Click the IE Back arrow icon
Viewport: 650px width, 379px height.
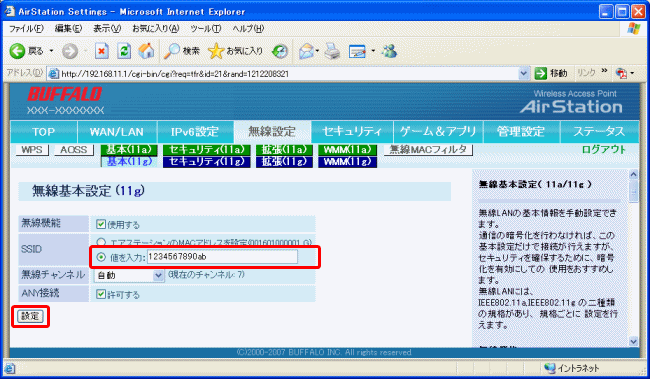[x=17, y=51]
